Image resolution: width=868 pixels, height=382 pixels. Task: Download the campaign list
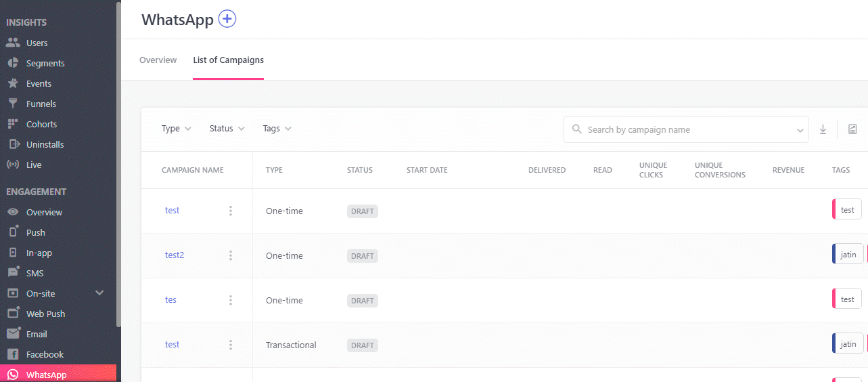(823, 129)
